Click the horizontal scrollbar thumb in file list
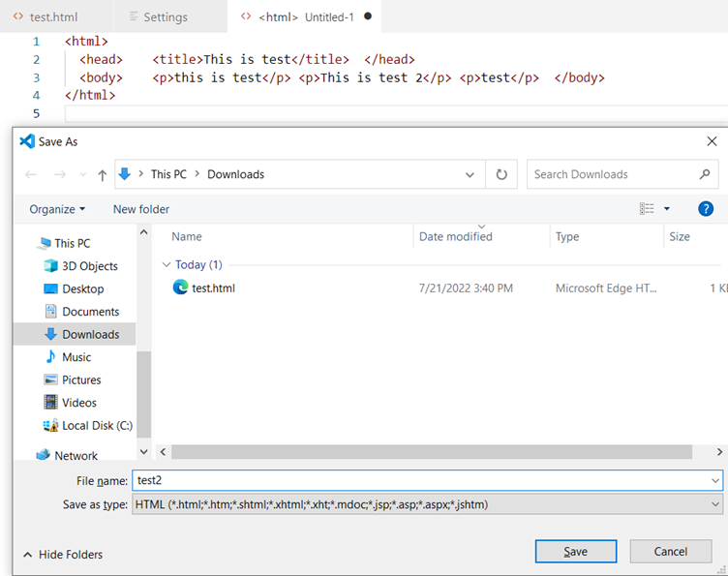This screenshot has width=728, height=576. tap(432, 452)
